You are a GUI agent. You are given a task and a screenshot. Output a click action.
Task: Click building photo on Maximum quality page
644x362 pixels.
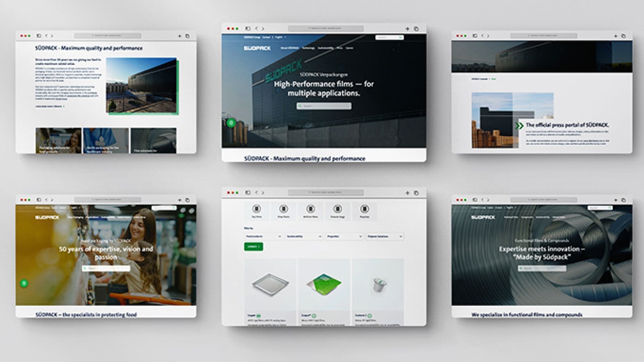click(x=141, y=85)
